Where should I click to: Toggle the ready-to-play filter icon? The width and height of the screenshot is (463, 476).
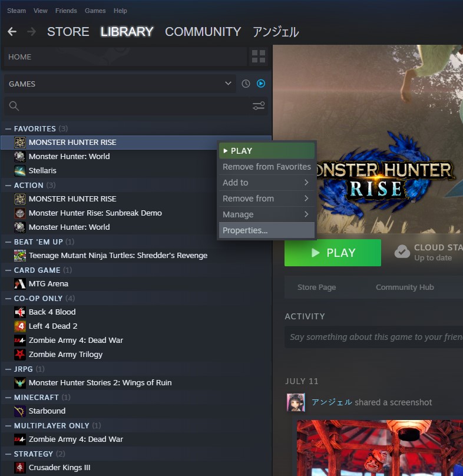[x=261, y=84]
